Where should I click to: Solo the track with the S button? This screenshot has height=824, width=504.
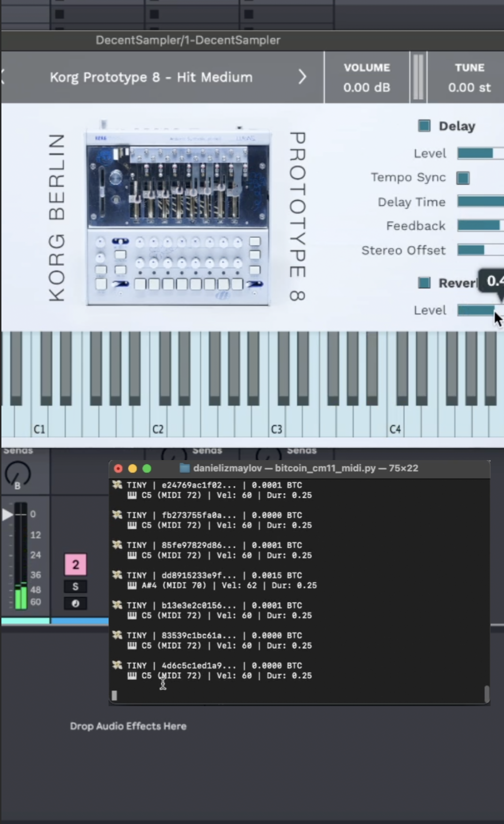click(75, 587)
